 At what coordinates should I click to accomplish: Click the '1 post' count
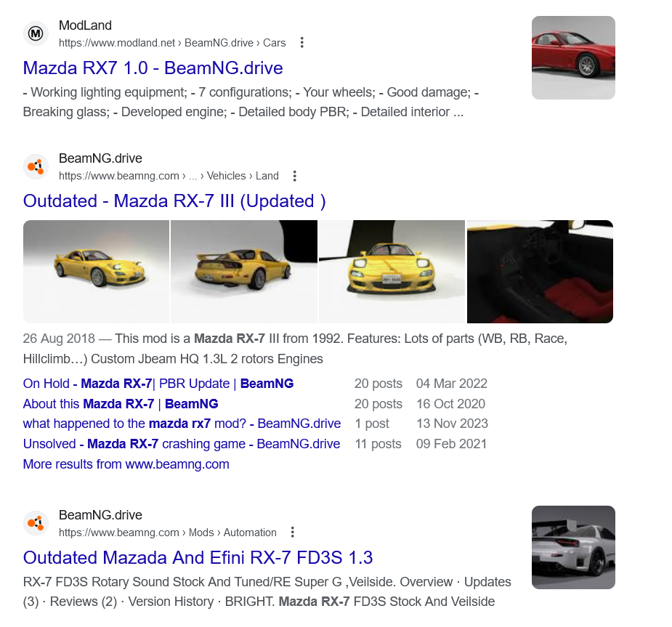pyautogui.click(x=372, y=424)
